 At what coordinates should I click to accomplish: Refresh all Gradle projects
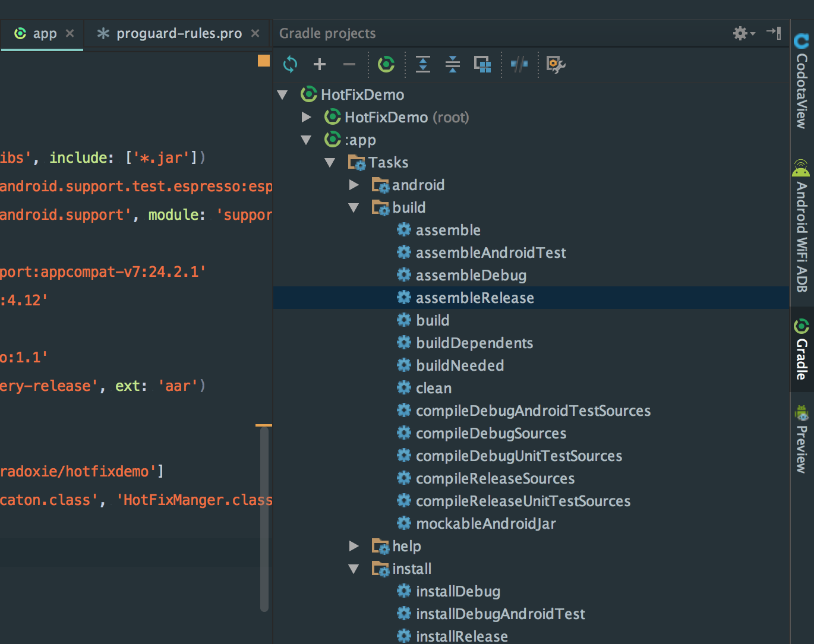pos(290,64)
